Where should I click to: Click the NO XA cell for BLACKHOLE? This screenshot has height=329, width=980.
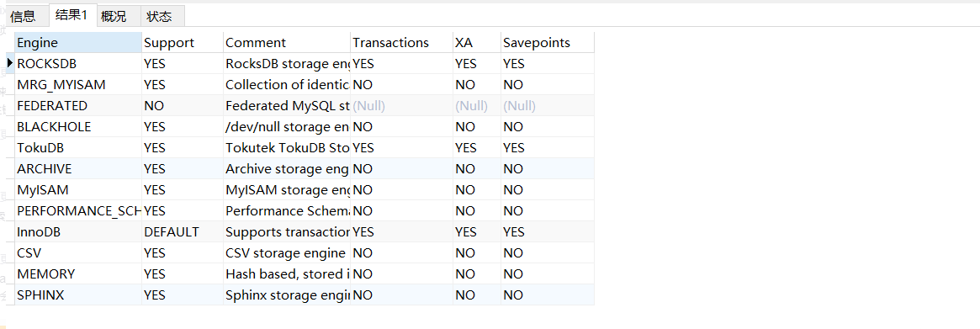477,127
